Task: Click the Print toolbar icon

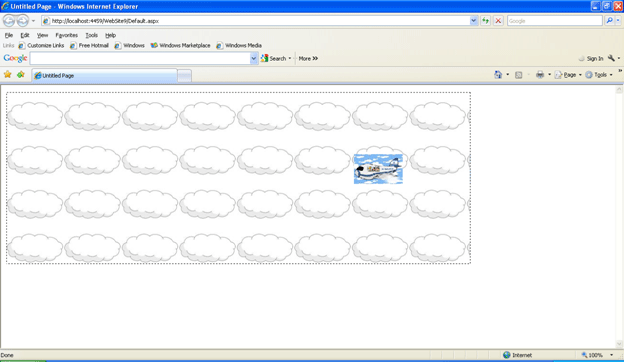Action: tap(540, 74)
